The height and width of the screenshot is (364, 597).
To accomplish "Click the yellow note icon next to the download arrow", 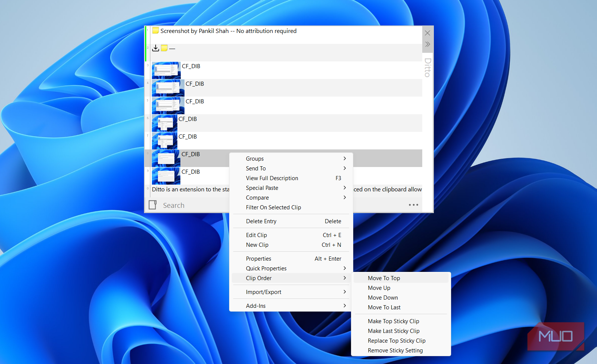I will (164, 48).
